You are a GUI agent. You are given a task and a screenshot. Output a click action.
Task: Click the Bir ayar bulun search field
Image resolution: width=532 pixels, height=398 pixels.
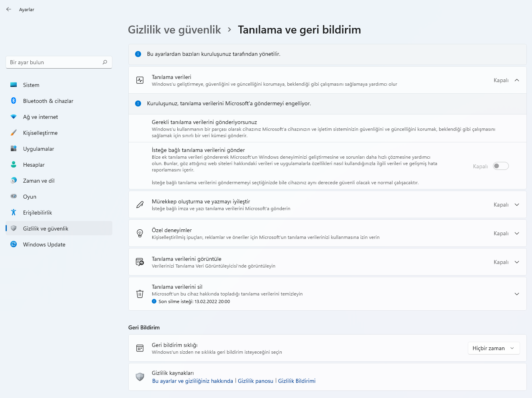click(x=59, y=62)
